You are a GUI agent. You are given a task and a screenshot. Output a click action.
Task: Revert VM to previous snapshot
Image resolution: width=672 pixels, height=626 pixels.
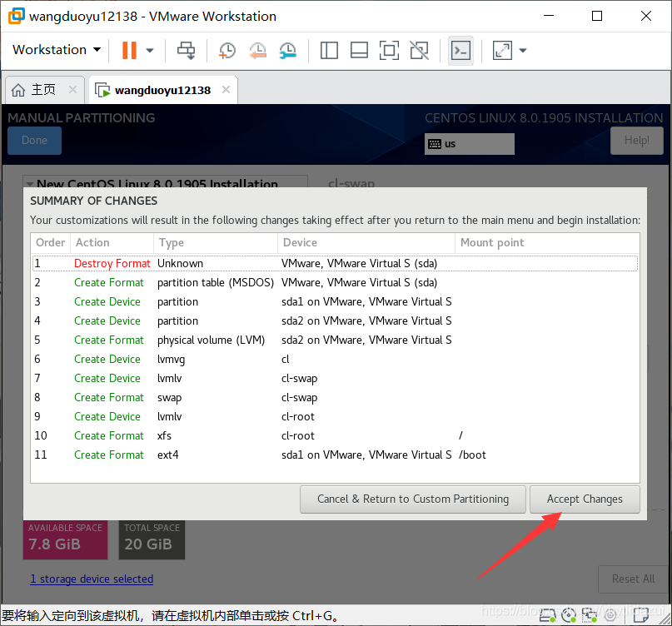click(x=257, y=50)
